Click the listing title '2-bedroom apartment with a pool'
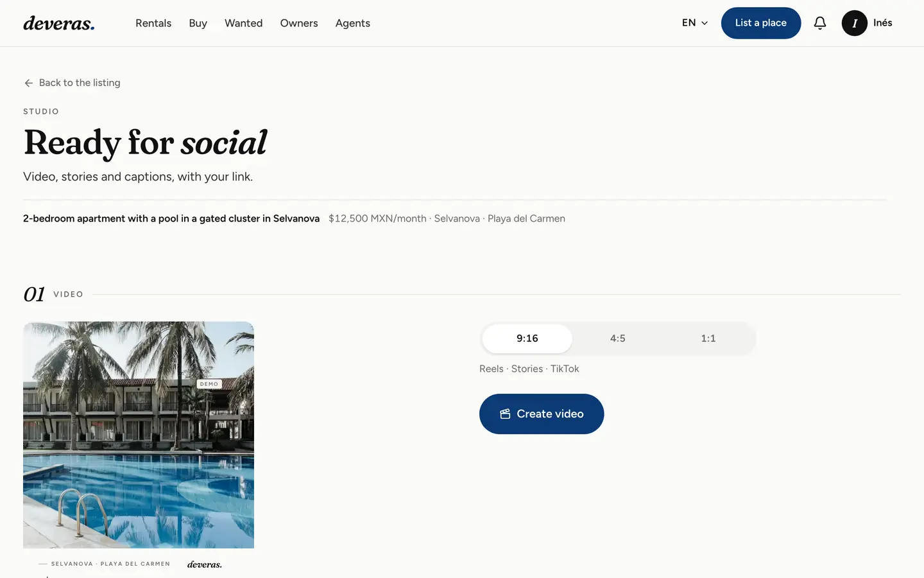Image resolution: width=924 pixels, height=578 pixels. tap(171, 218)
